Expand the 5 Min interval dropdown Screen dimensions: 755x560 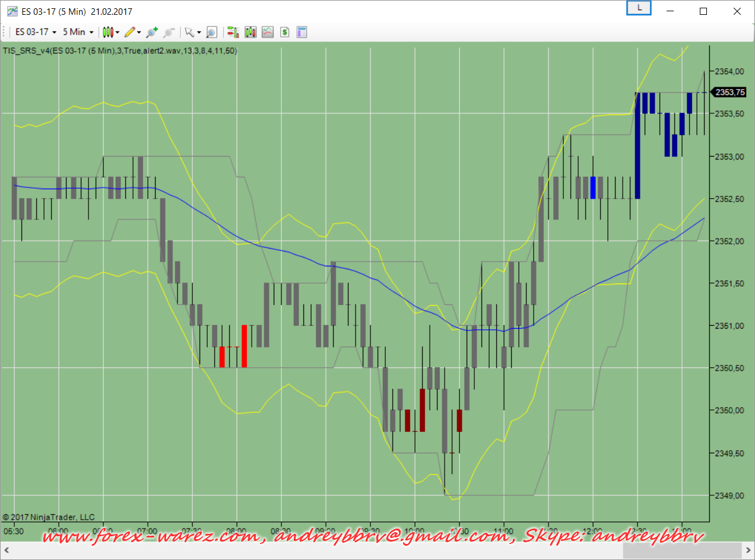click(78, 32)
